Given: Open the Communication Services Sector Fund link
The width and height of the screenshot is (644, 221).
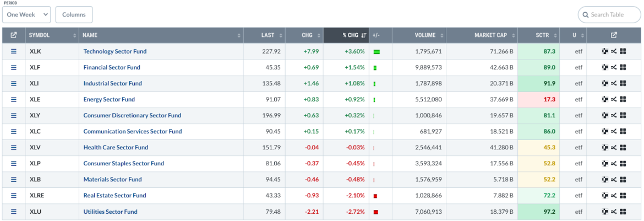Looking at the screenshot, I should [x=132, y=132].
